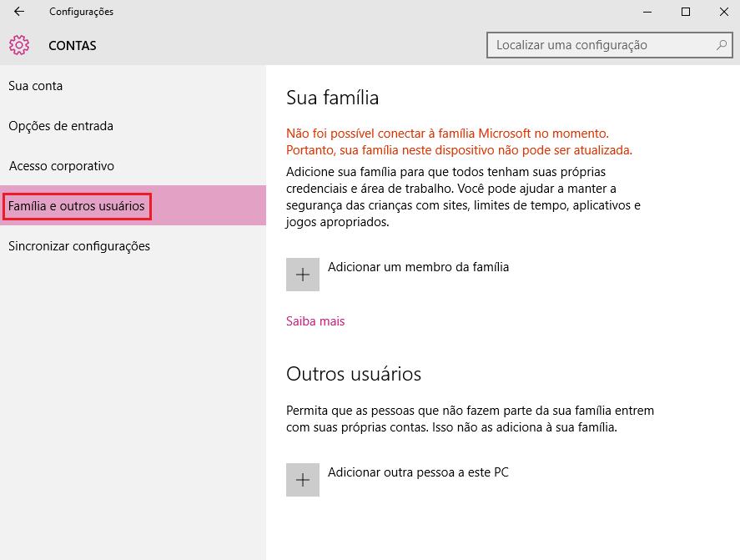The image size is (740, 560).
Task: Click plus icon to add another person
Action: (x=303, y=480)
